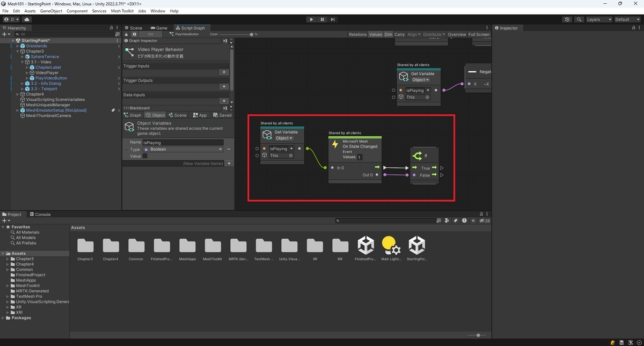Click the lightning icon on On State Changed node
Screen dimensions: 644x346
click(x=335, y=145)
